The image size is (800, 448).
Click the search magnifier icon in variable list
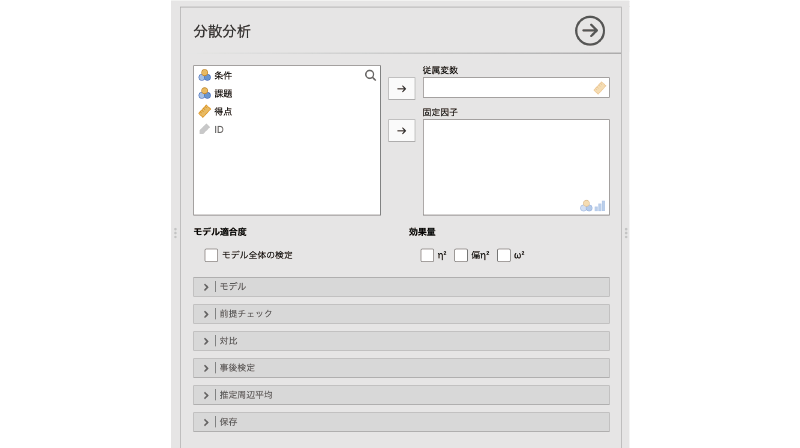click(x=370, y=75)
